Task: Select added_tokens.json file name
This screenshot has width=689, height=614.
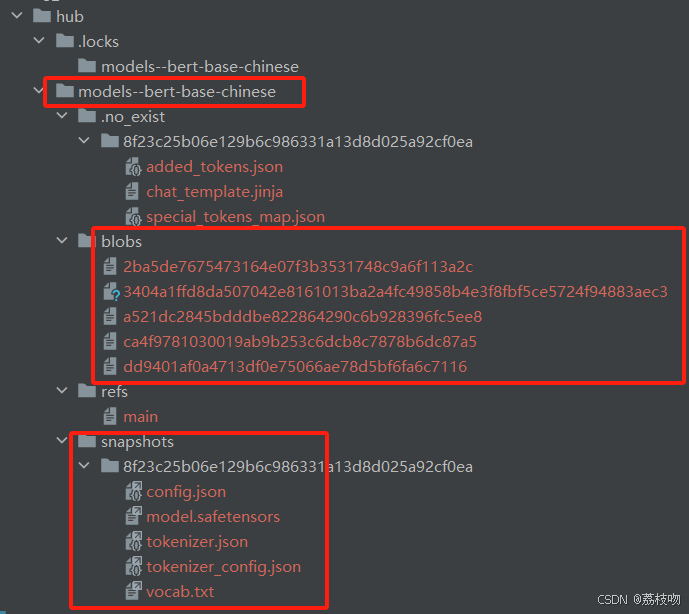Action: (214, 167)
